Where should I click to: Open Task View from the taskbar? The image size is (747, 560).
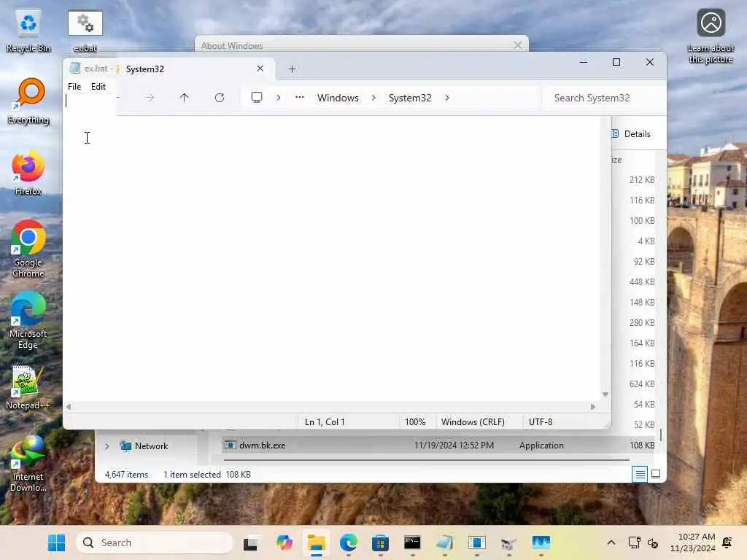click(251, 542)
